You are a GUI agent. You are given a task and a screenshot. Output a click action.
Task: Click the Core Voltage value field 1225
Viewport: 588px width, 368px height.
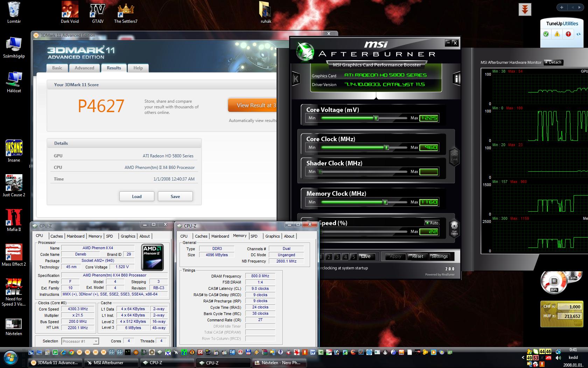coord(429,118)
